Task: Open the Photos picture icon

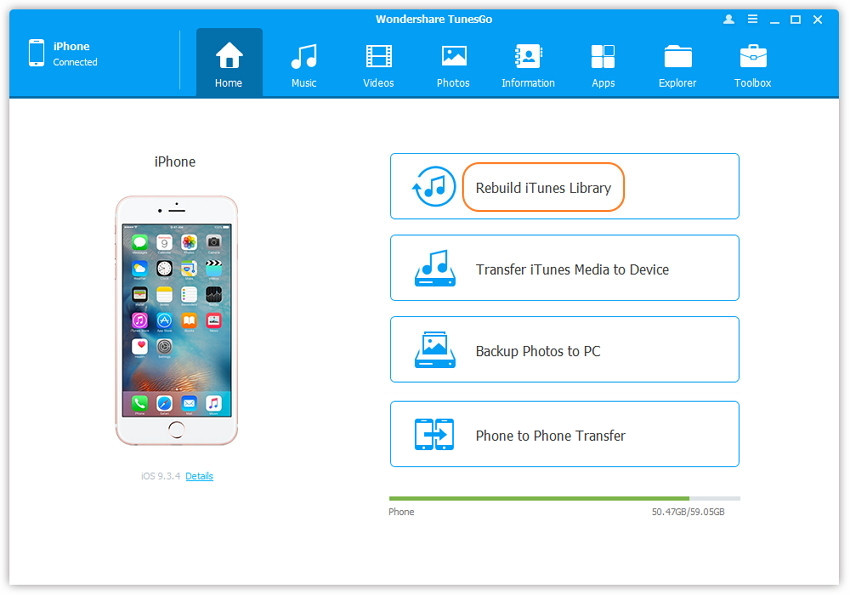Action: click(454, 56)
